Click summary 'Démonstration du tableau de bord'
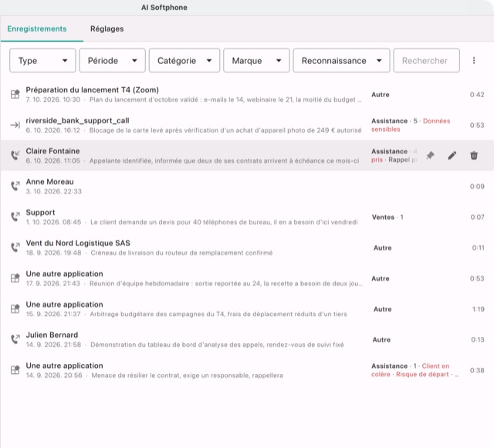 click(x=217, y=345)
